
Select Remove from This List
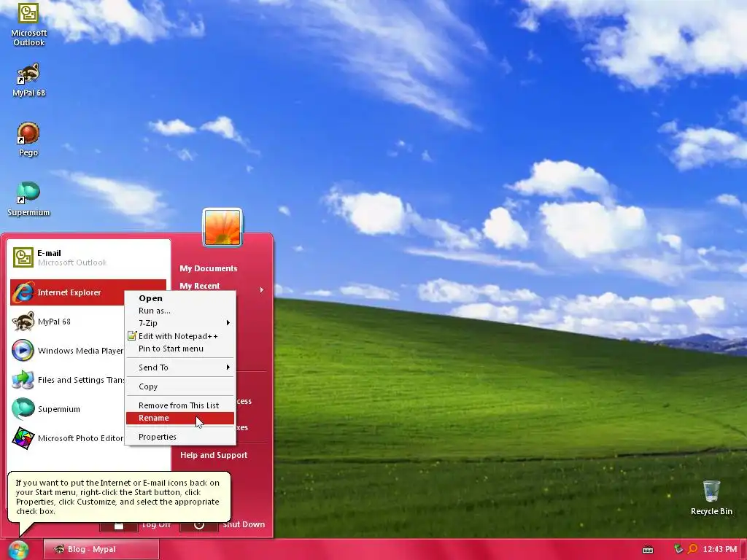[180, 405]
